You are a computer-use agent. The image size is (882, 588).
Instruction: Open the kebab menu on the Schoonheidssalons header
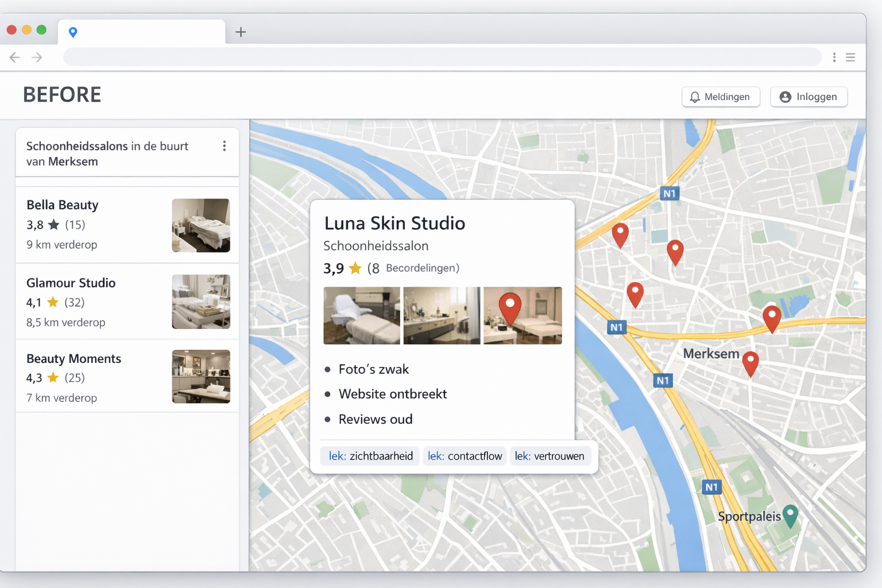click(x=225, y=146)
